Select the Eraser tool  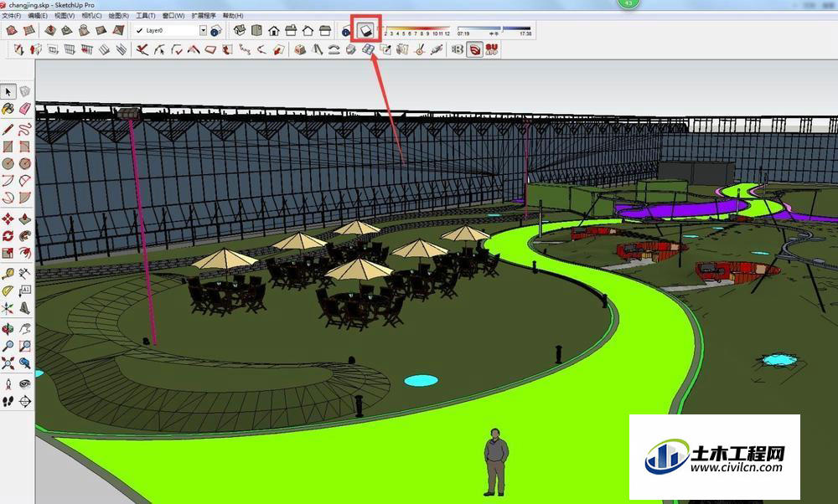tap(25, 109)
